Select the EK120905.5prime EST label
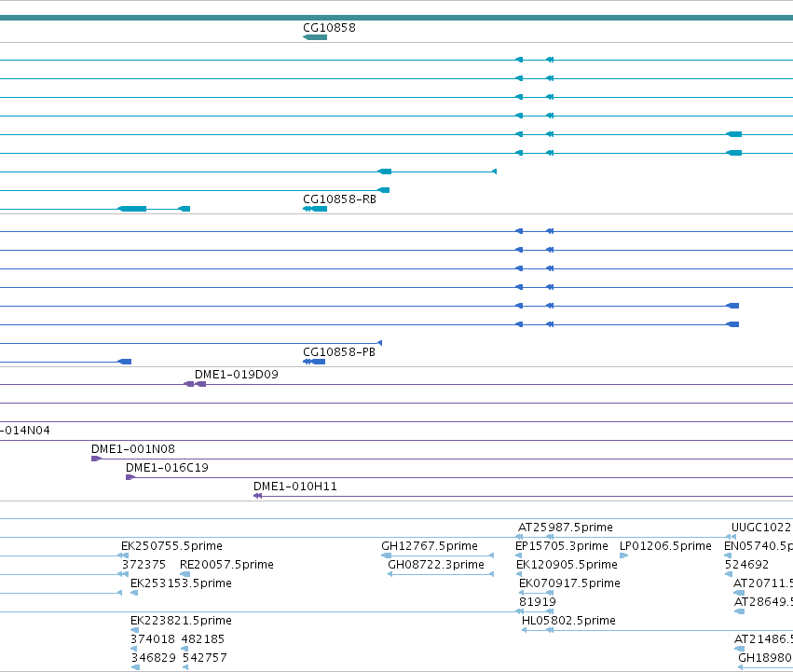Image resolution: width=793 pixels, height=672 pixels. pos(567,565)
